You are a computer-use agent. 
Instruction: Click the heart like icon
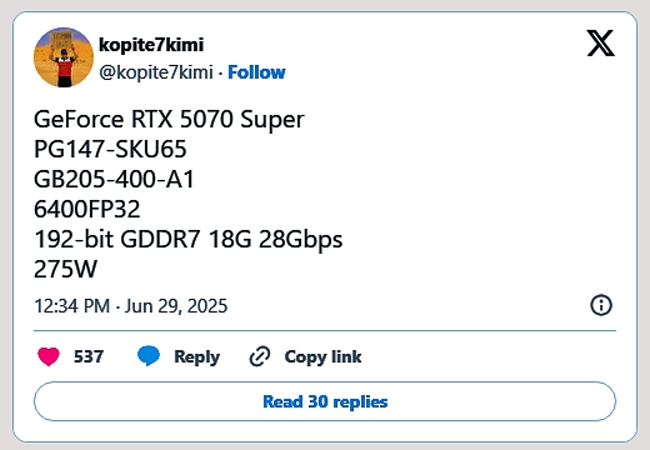point(49,356)
